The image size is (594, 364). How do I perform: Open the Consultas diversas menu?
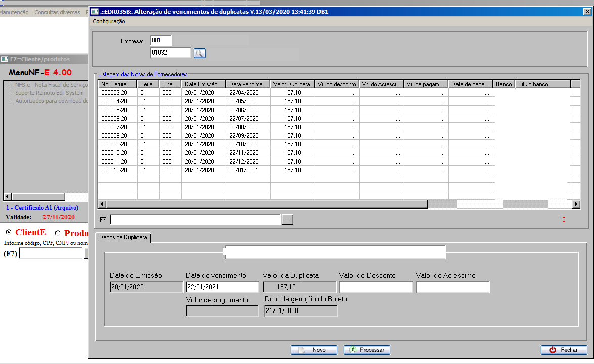click(57, 12)
